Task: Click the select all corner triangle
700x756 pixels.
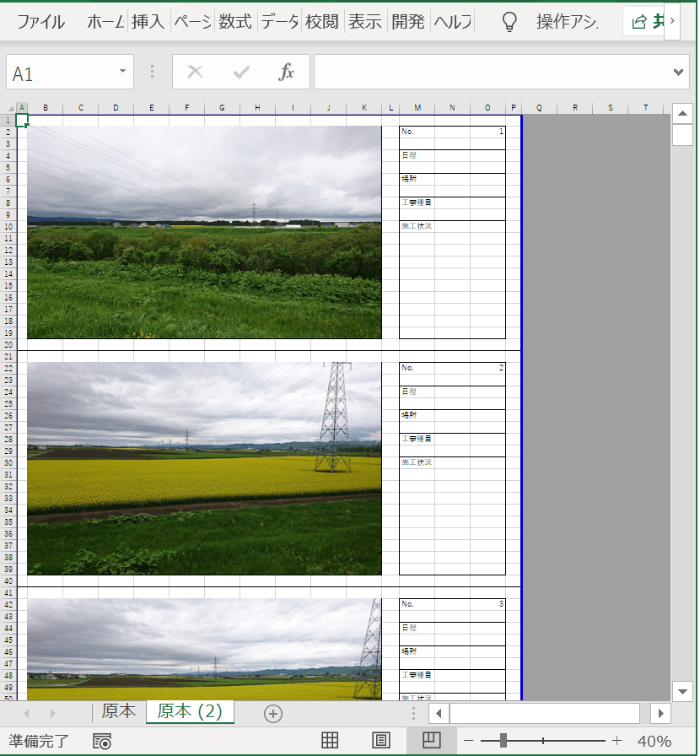Action: (10, 108)
